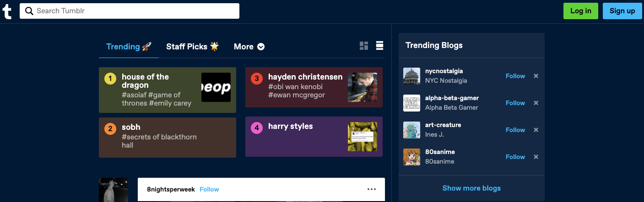
Task: Open nycnostalgia blog avatar
Action: click(x=411, y=76)
